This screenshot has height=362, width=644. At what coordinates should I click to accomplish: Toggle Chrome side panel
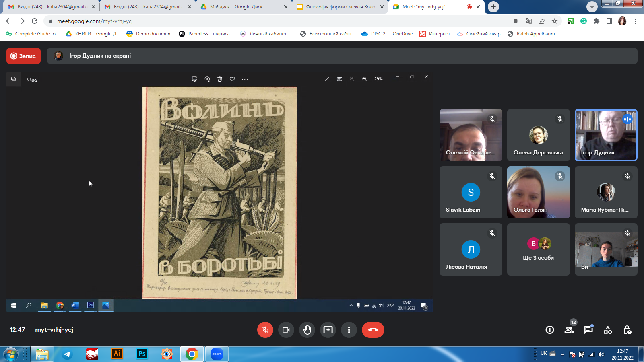click(609, 21)
